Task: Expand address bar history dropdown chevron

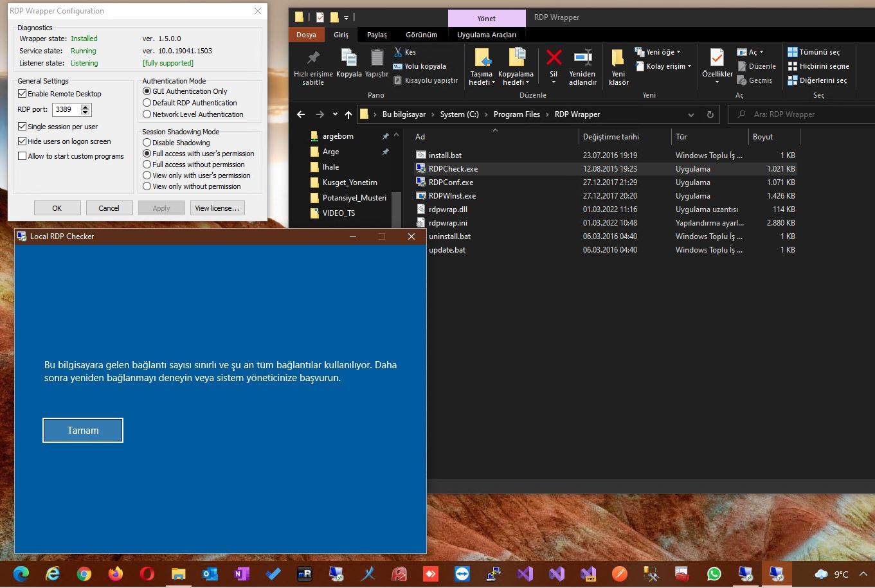Action: click(691, 114)
